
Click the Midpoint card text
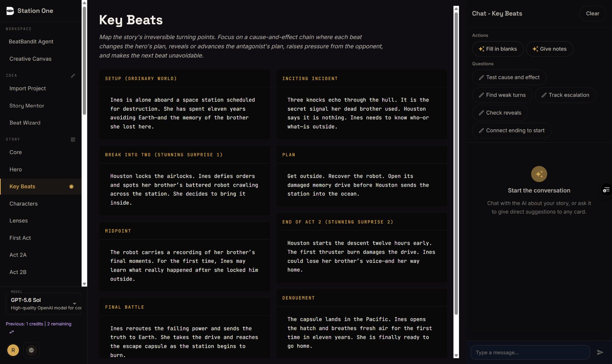click(x=184, y=266)
